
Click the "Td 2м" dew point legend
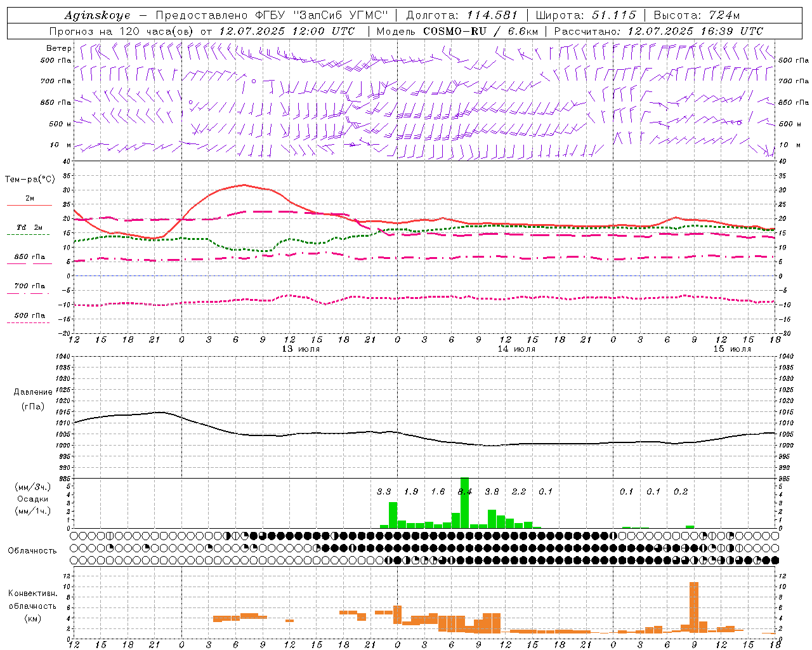[29, 227]
